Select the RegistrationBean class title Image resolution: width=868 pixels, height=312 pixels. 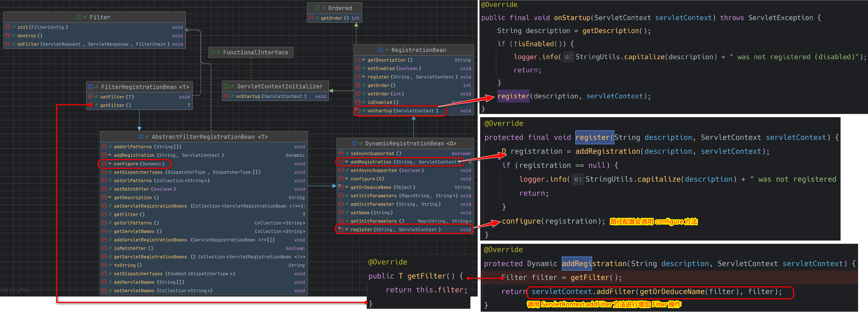(x=418, y=50)
